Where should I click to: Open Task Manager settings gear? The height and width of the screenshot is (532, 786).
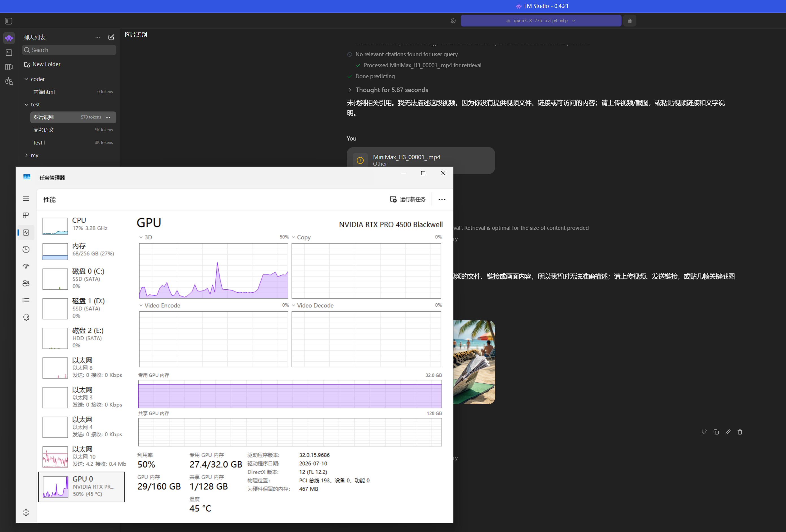[26, 513]
